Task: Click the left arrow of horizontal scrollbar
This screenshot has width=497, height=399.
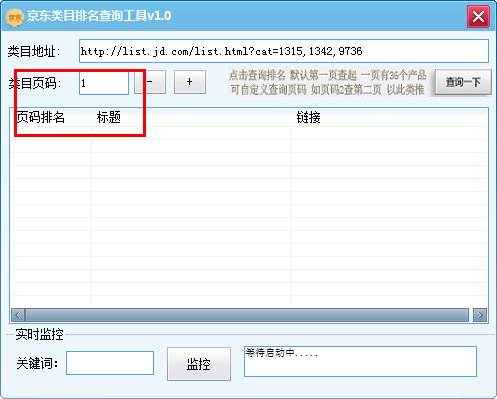Action: (18, 315)
